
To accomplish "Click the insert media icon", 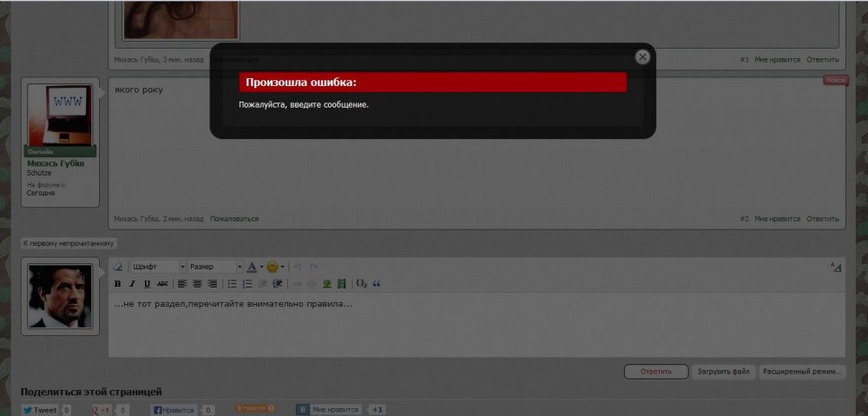I will [x=341, y=284].
